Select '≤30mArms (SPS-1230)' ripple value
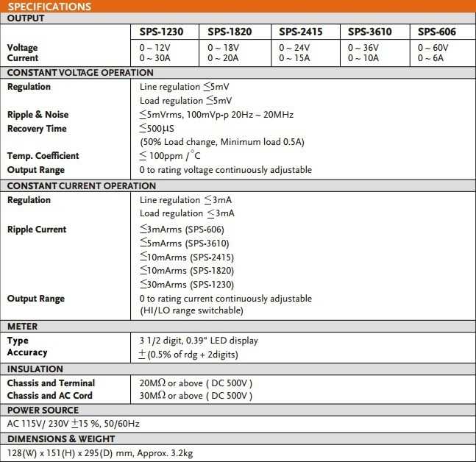The width and height of the screenshot is (476, 462). click(x=187, y=285)
